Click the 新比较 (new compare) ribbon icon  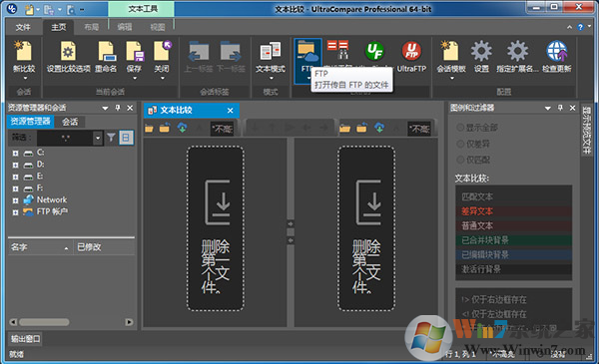24,51
